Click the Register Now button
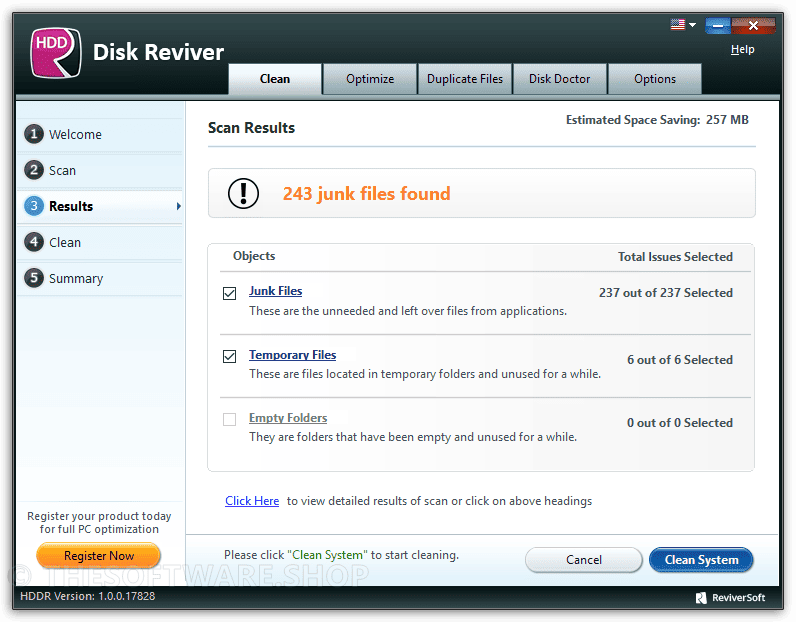Image resolution: width=796 pixels, height=622 pixels. (99, 555)
